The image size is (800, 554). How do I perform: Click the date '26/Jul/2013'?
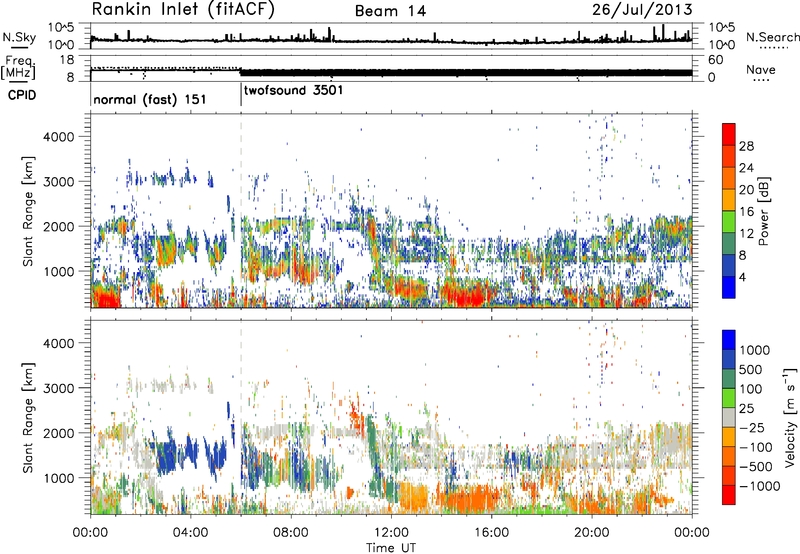tap(642, 10)
